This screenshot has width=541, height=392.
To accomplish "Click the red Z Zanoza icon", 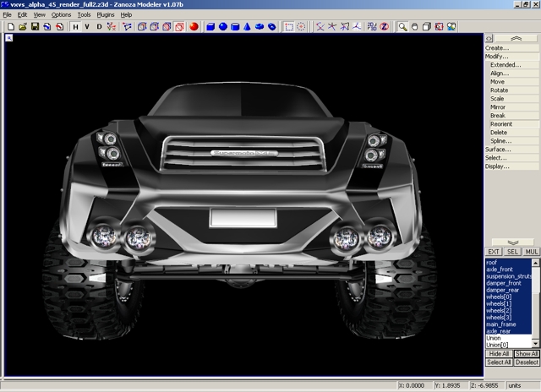I will [384, 27].
